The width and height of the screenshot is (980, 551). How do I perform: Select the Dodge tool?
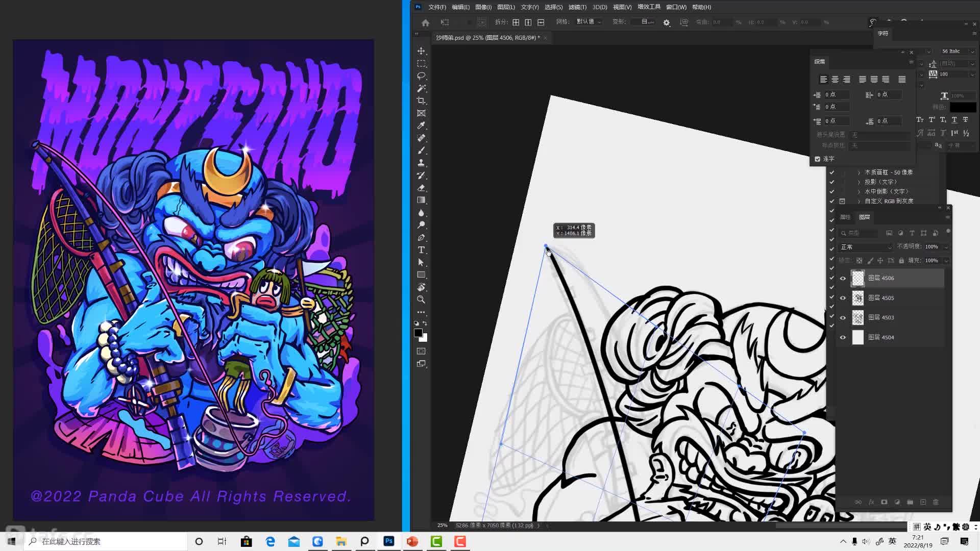[421, 225]
